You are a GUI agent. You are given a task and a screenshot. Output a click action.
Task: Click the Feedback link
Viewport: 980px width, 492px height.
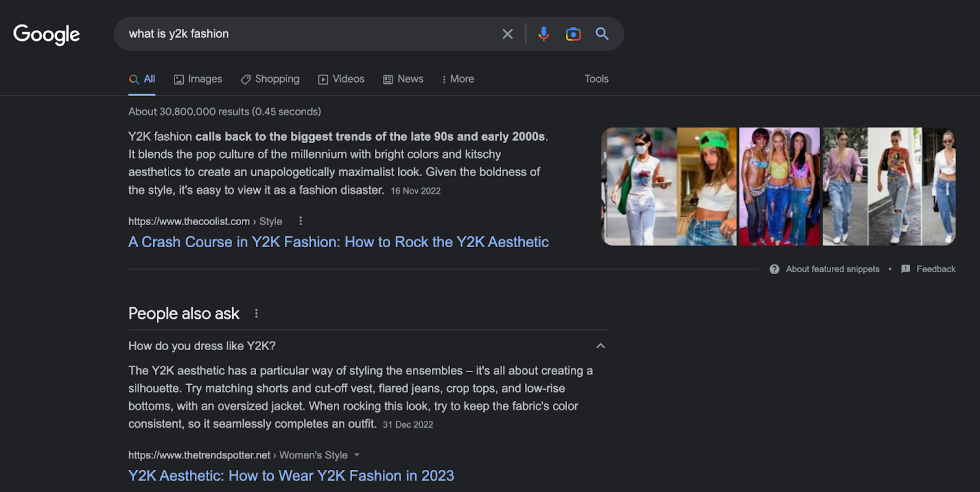pyautogui.click(x=935, y=269)
